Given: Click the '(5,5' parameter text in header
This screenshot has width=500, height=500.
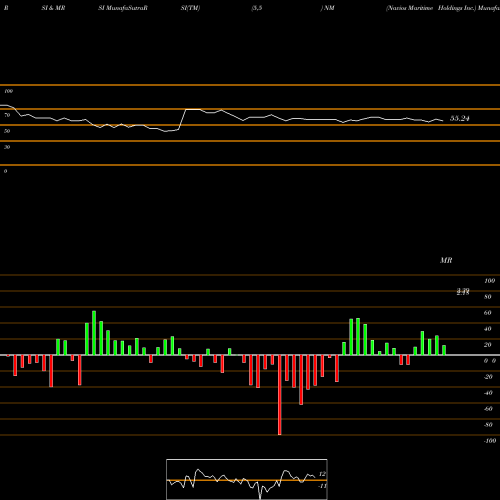Looking at the screenshot, I should (x=257, y=8).
